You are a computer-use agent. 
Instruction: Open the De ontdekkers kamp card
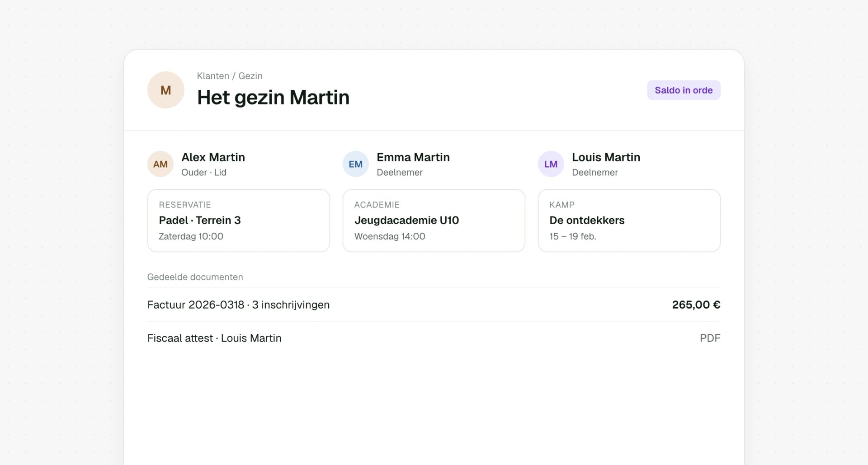tap(629, 221)
